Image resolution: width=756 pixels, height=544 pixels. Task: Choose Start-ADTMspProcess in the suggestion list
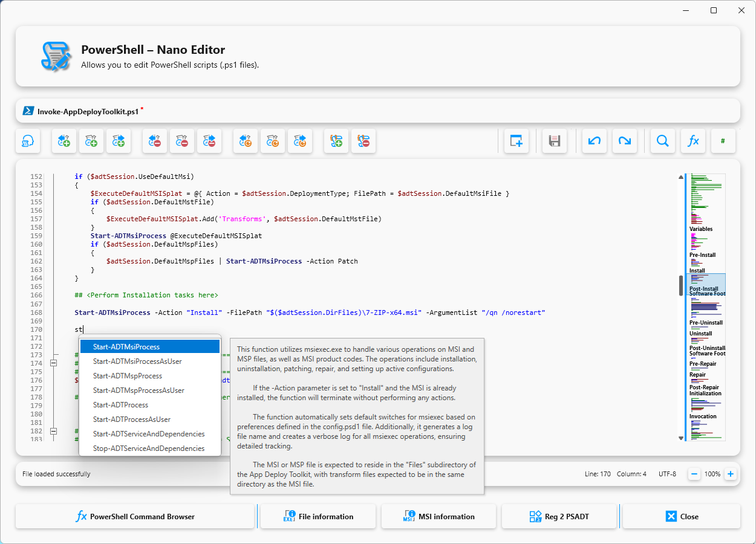click(x=150, y=376)
